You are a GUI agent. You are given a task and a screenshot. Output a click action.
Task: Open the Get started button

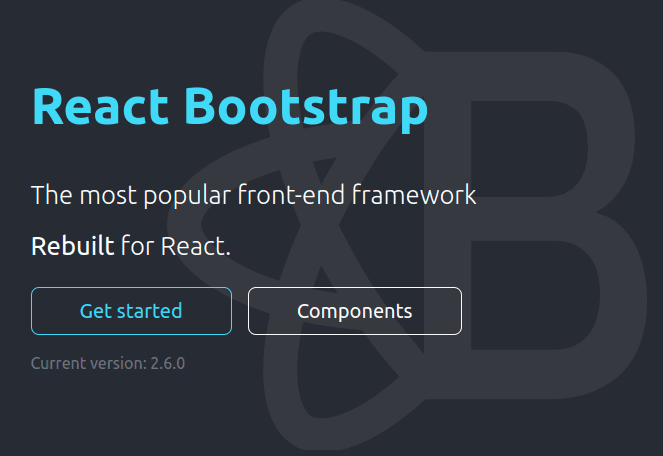(x=132, y=311)
